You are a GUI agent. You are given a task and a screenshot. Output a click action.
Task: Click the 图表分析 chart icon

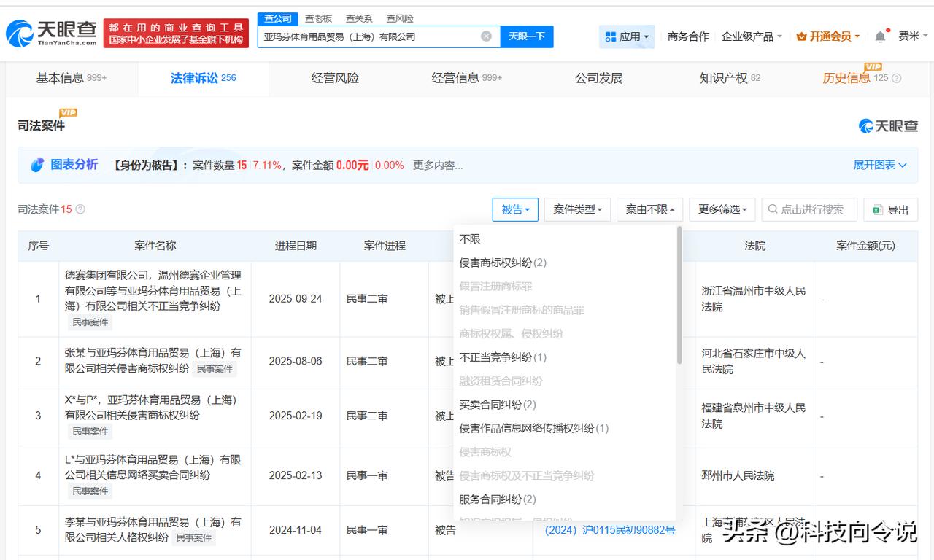click(37, 166)
